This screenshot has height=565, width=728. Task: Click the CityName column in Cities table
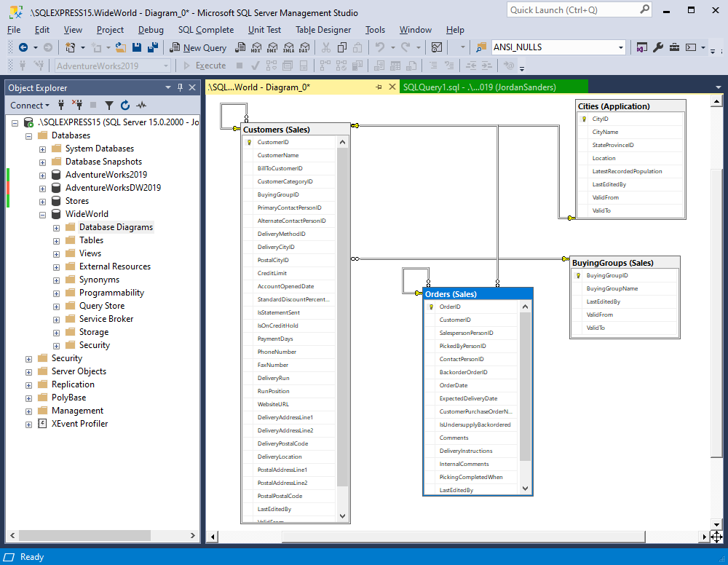(x=630, y=133)
